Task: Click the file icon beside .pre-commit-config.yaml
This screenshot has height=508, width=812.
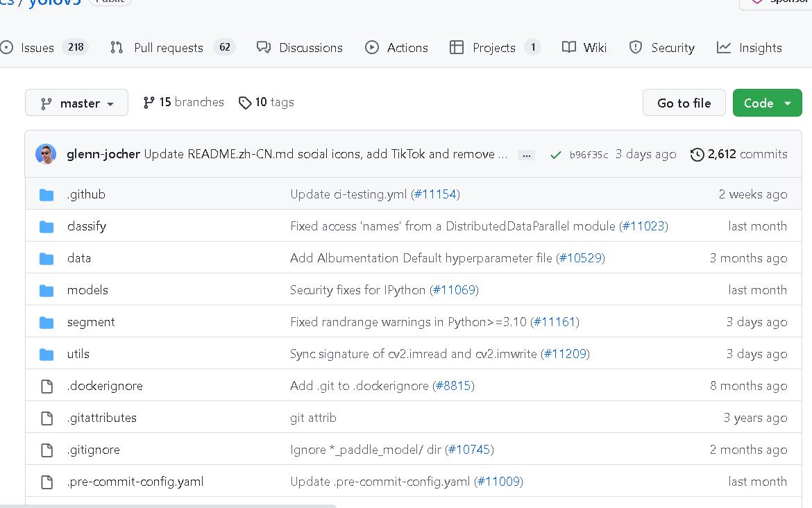Action: (46, 482)
